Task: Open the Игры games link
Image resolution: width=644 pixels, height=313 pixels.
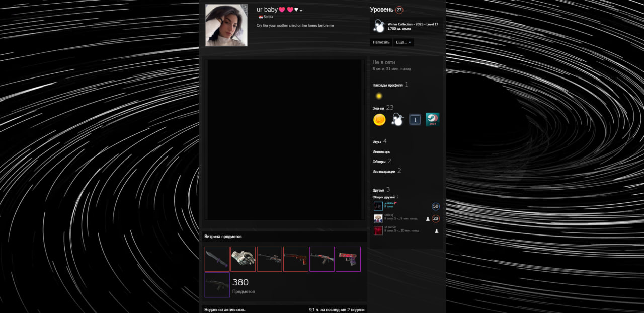Action: click(x=377, y=142)
